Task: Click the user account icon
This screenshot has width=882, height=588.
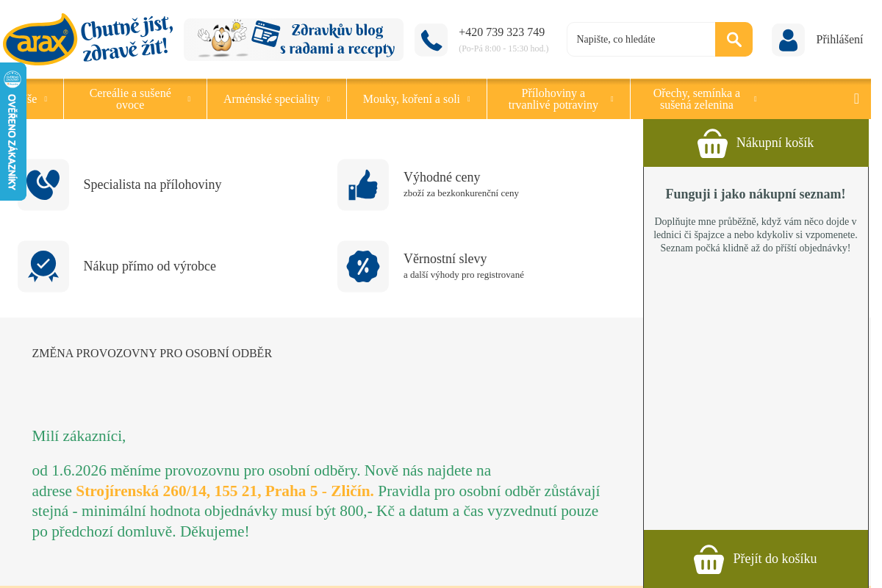Action: [x=788, y=40]
